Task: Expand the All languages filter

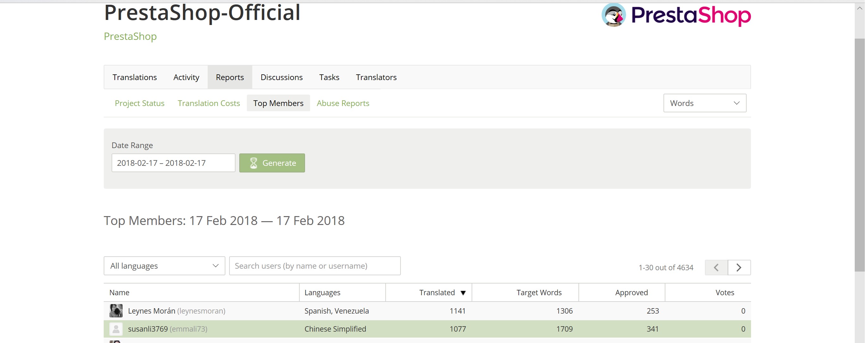Action: [164, 266]
